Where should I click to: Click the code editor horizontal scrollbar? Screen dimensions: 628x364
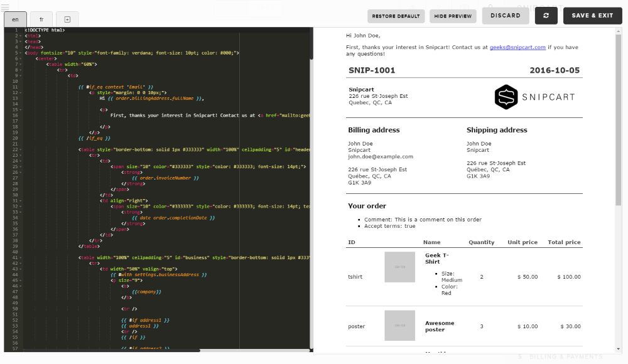(x=112, y=350)
